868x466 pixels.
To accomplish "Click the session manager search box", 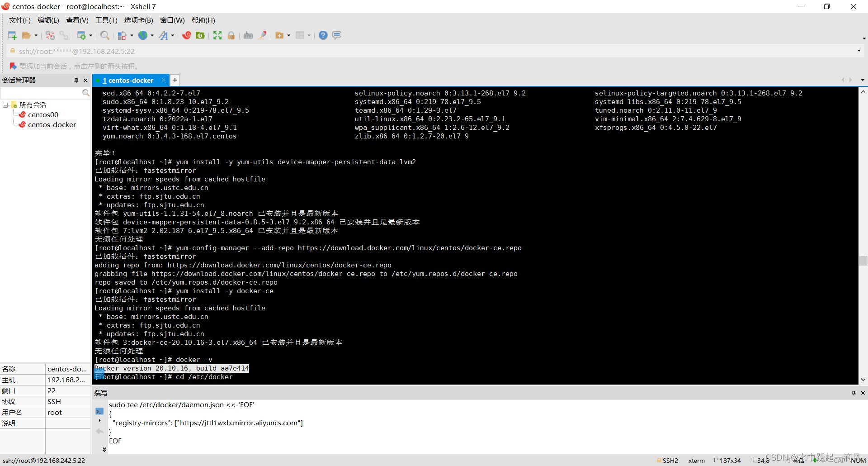I will [x=41, y=93].
